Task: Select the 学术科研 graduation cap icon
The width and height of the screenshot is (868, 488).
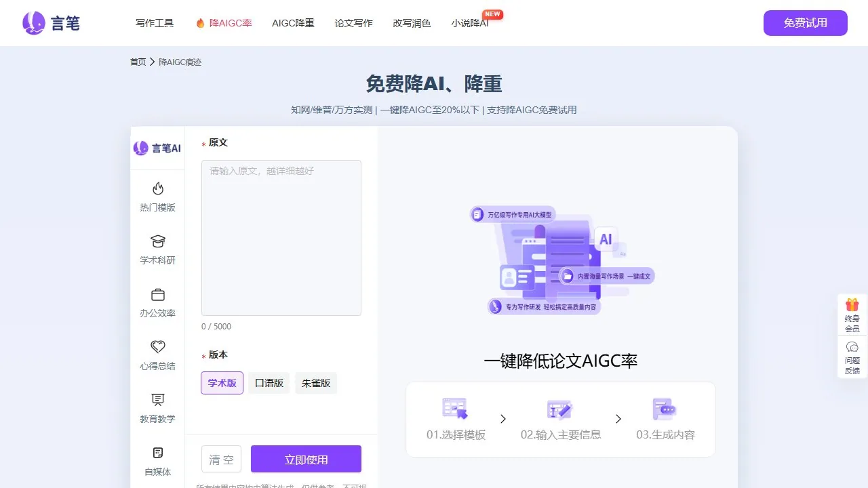Action: pyautogui.click(x=157, y=241)
